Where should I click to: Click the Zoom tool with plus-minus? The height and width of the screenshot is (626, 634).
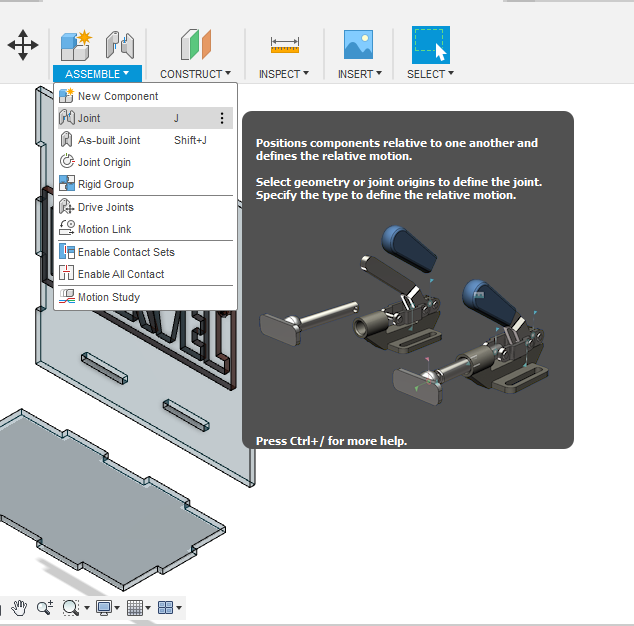click(x=44, y=607)
